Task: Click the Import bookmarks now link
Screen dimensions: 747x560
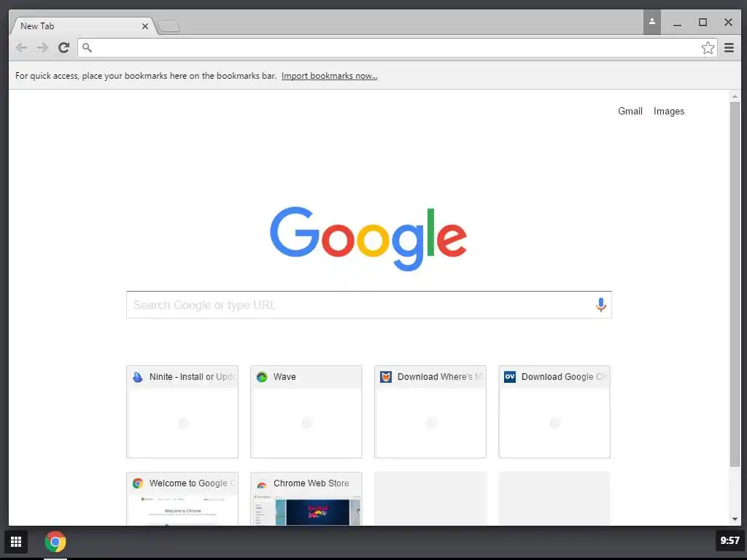Action: 329,76
